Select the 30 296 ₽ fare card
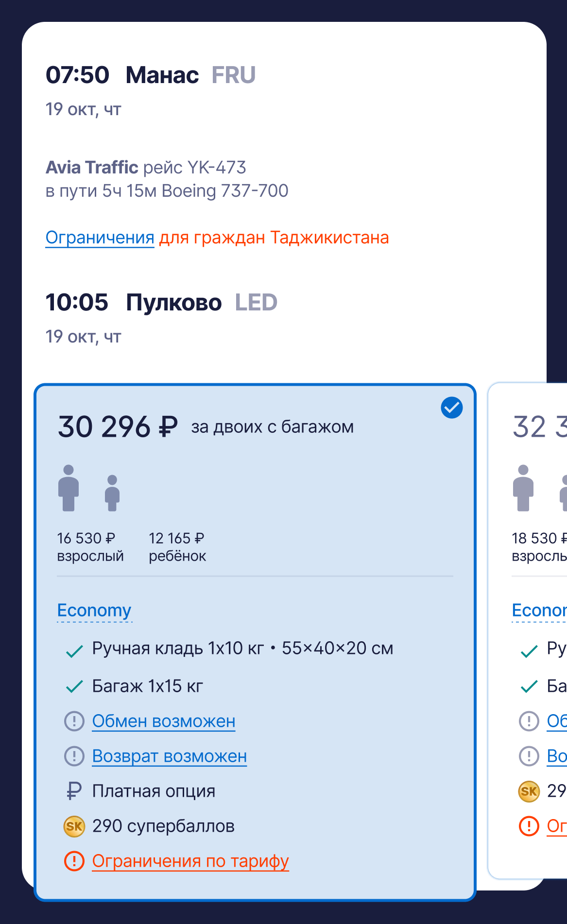567x924 pixels. coord(255,642)
